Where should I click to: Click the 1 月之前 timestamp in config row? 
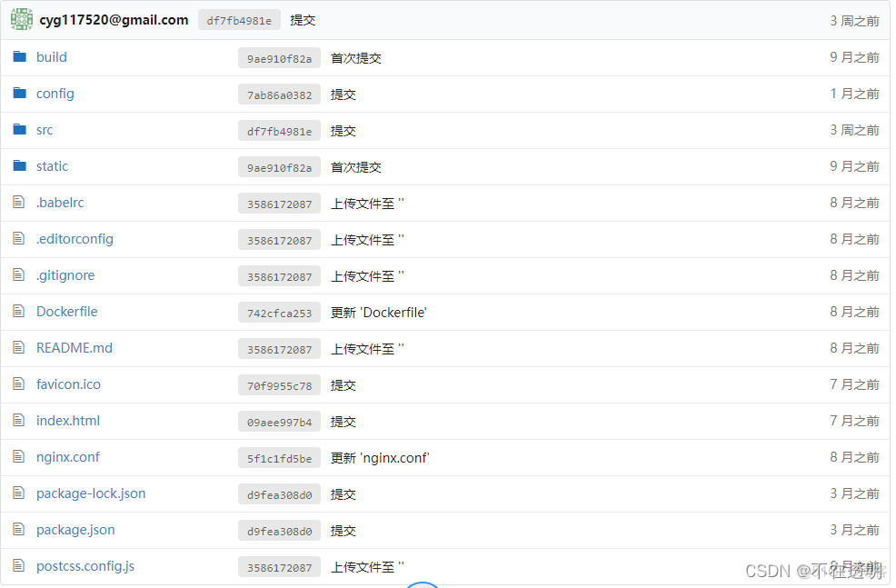click(854, 94)
